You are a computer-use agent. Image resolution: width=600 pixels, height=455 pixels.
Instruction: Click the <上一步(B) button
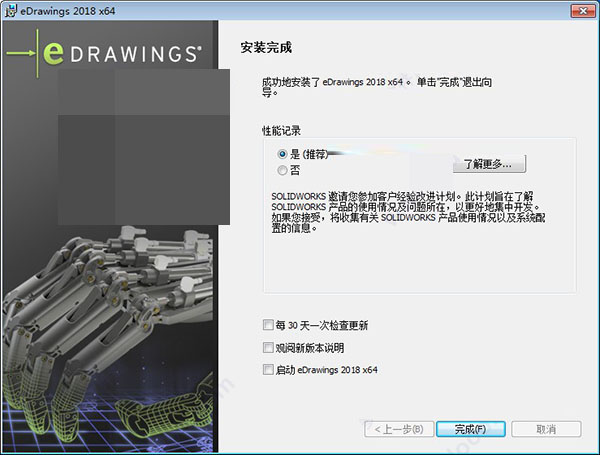[x=399, y=429]
